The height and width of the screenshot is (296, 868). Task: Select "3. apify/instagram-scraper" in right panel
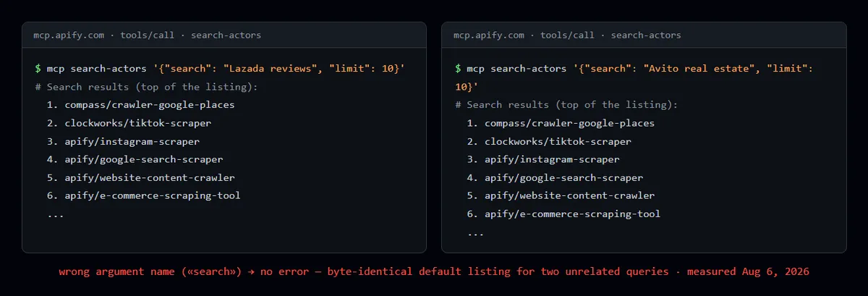(x=543, y=159)
